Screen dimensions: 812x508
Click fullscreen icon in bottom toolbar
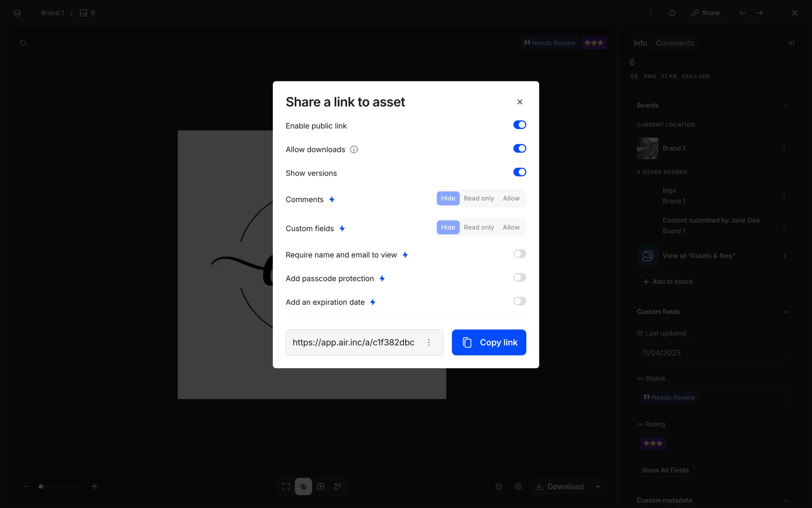point(286,486)
